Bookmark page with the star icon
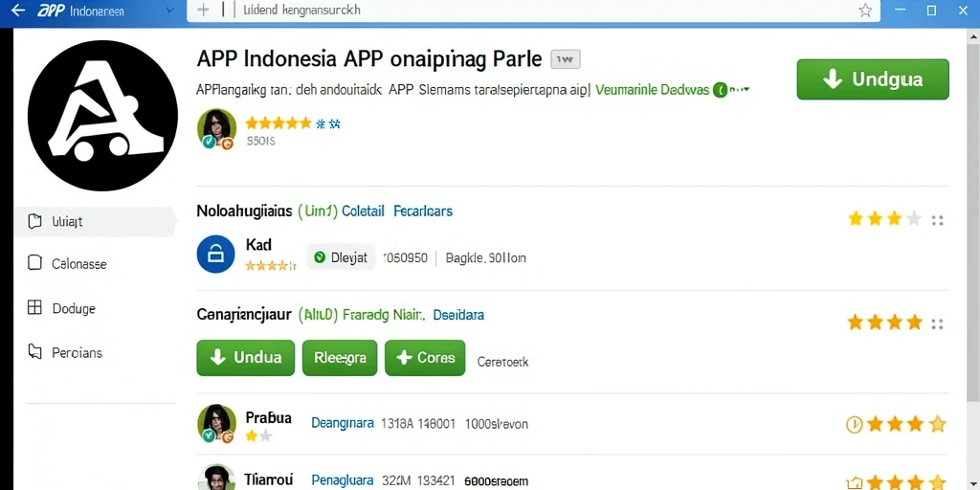980x490 pixels. (865, 11)
